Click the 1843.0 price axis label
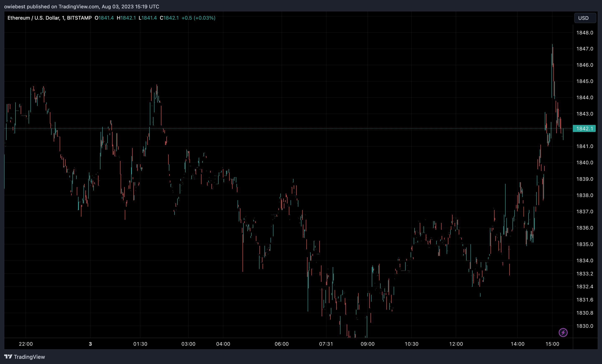Image resolution: width=602 pixels, height=364 pixels. [x=585, y=114]
